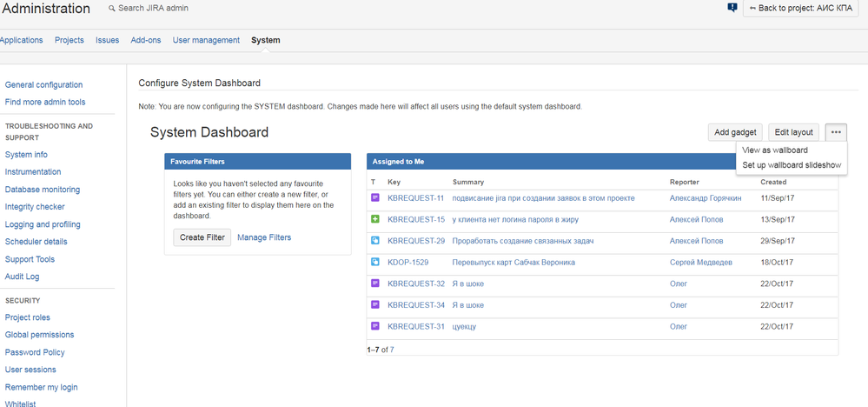This screenshot has width=868, height=407.
Task: Open Global permissions link
Action: click(39, 335)
